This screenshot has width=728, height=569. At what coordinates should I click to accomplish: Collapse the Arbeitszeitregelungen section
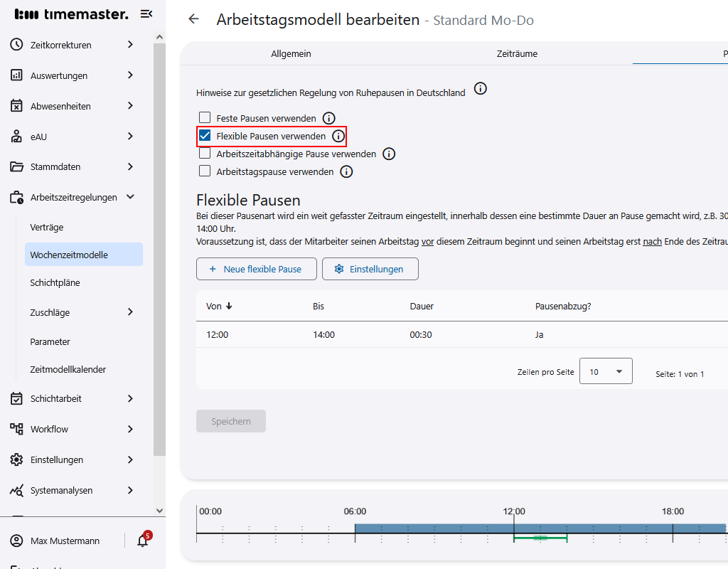(x=130, y=197)
